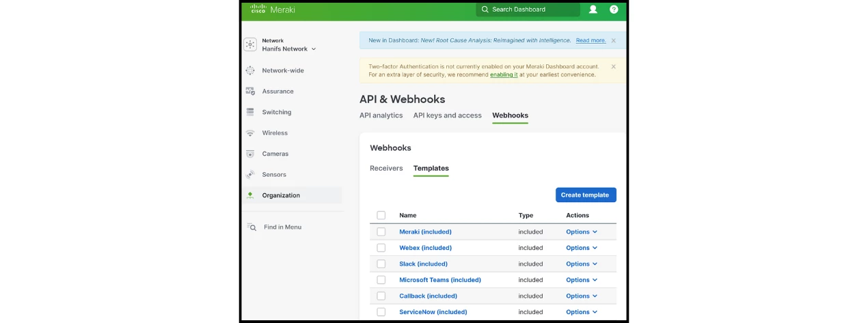Click the Name column header
Image resolution: width=868 pixels, height=323 pixels.
408,215
